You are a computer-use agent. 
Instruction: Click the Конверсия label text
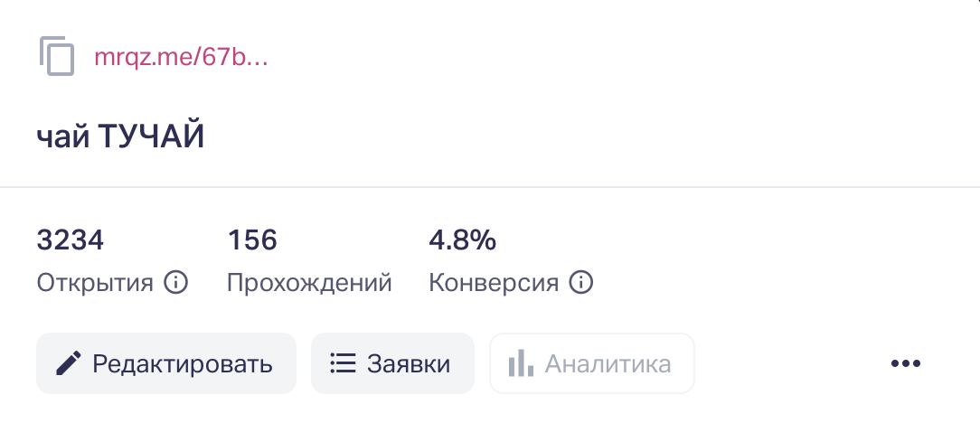coord(494,283)
